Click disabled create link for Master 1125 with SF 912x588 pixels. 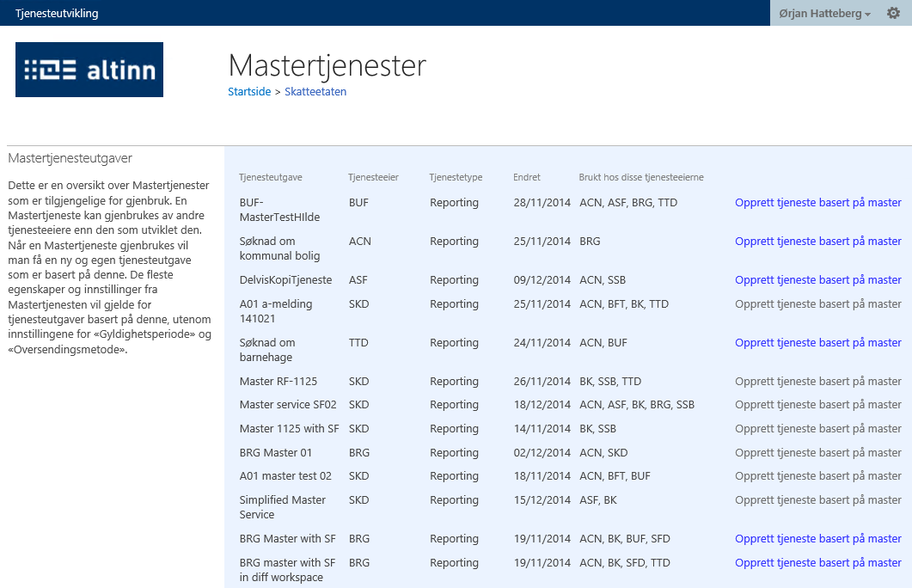[817, 429]
